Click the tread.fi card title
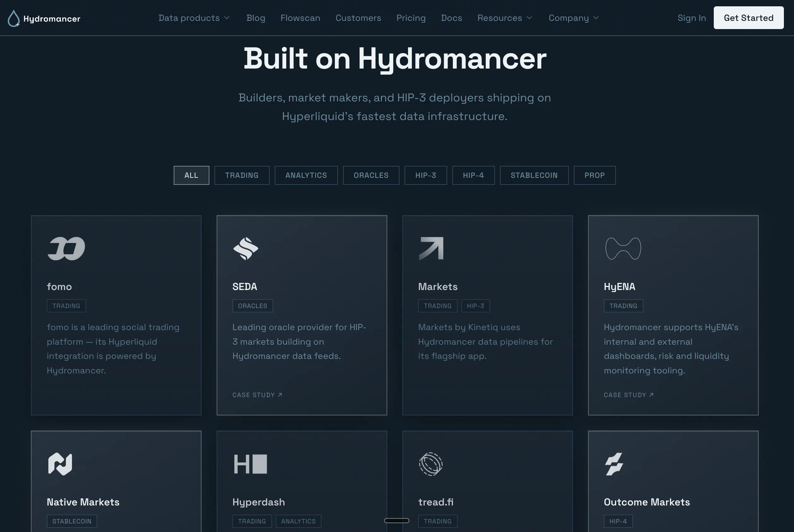 click(x=436, y=502)
